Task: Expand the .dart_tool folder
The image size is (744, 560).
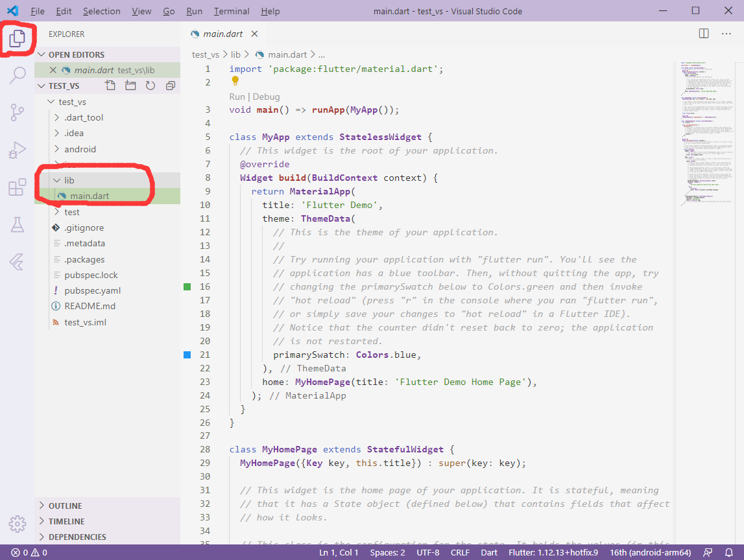Action: coord(57,117)
